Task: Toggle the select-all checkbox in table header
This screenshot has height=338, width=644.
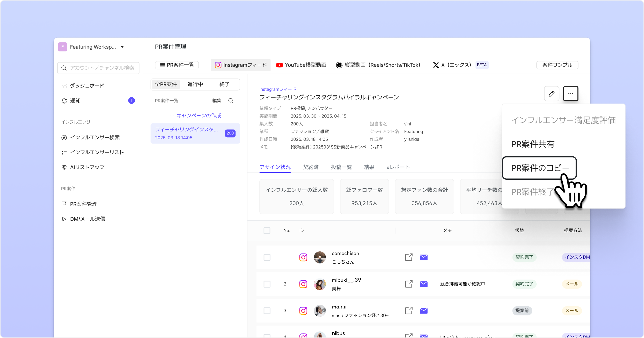Action: [x=267, y=230]
